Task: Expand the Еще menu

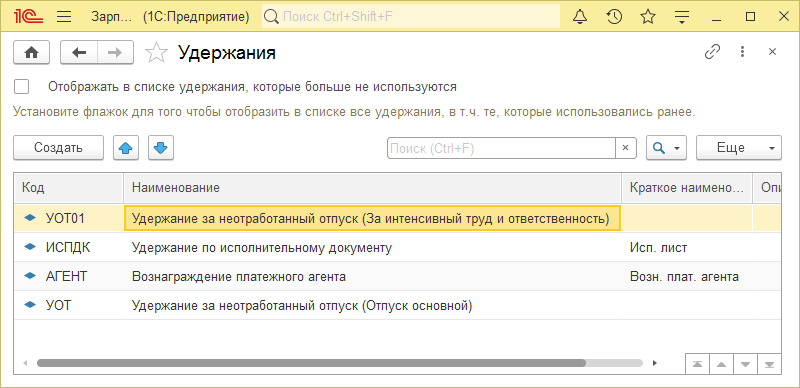Action: pos(739,148)
